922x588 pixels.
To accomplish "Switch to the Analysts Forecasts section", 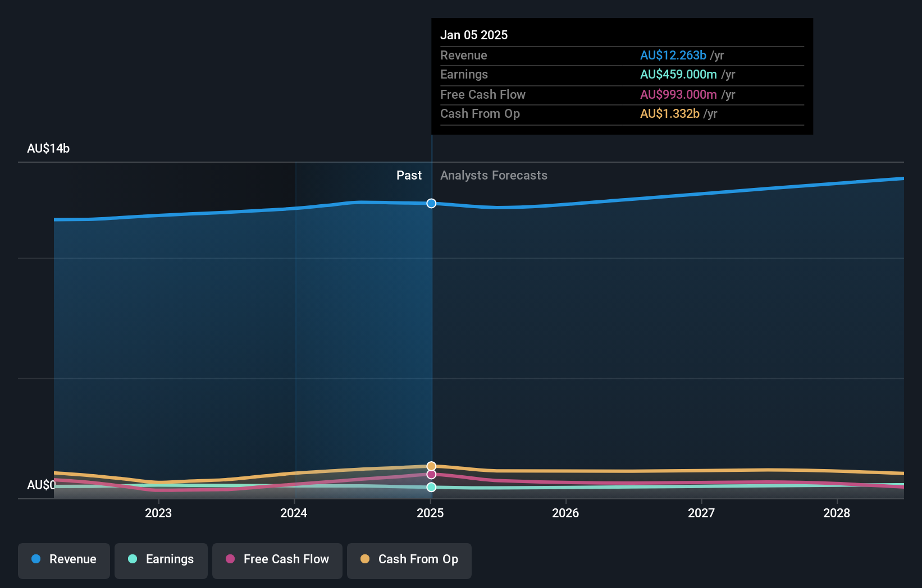I will coord(494,175).
